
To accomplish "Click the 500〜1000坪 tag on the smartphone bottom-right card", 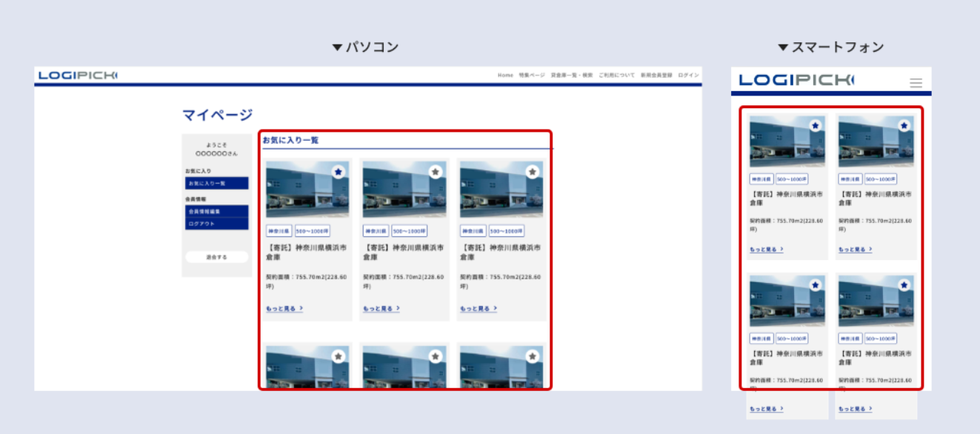I will point(881,338).
